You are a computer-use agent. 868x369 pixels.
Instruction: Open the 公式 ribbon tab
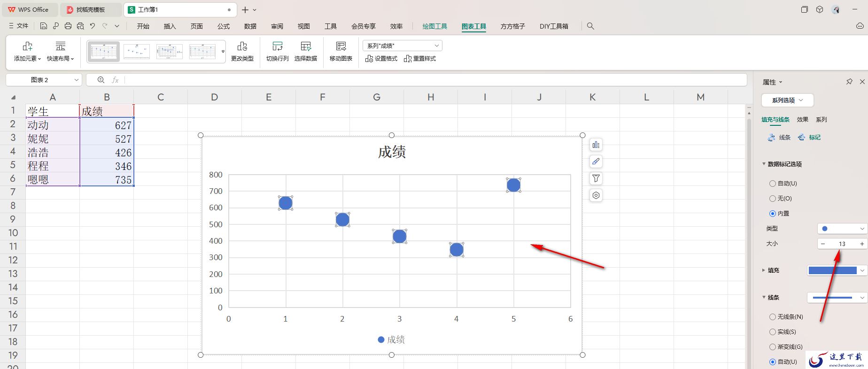[x=224, y=26]
